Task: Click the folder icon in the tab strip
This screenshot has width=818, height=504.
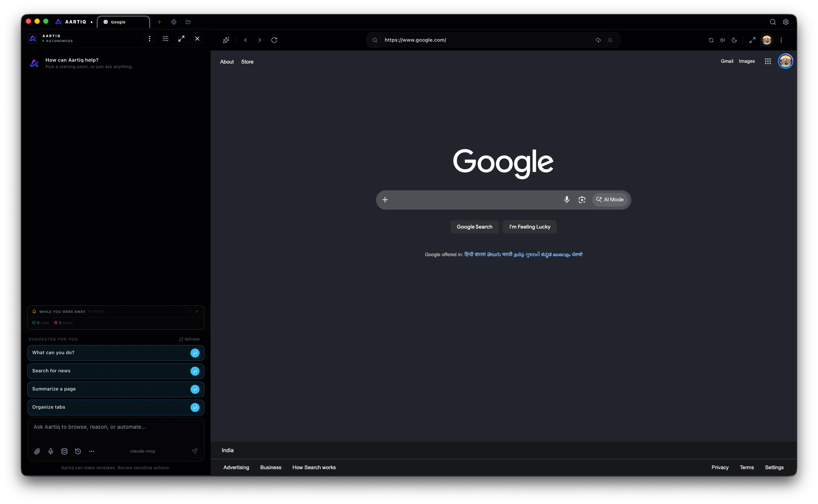Action: click(188, 22)
